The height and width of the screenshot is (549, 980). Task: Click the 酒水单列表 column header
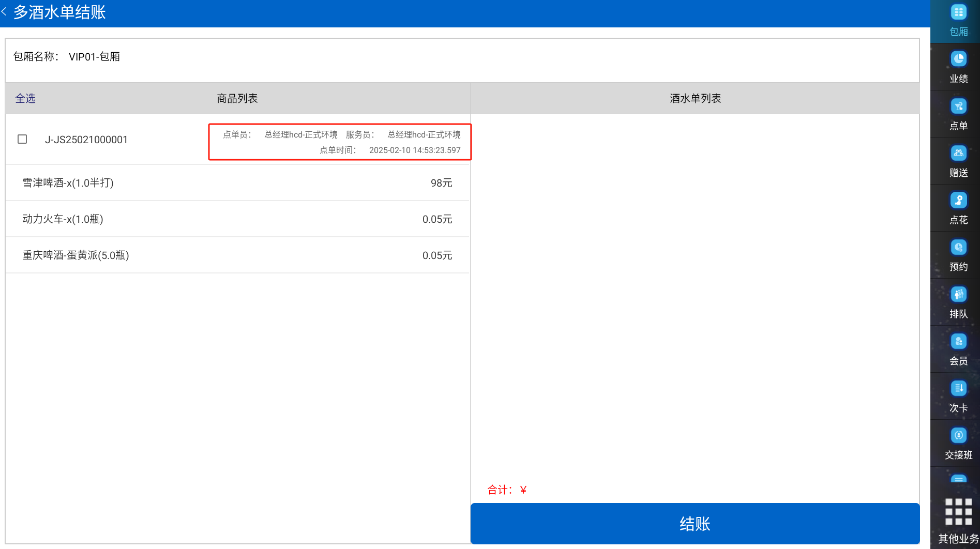(x=696, y=98)
